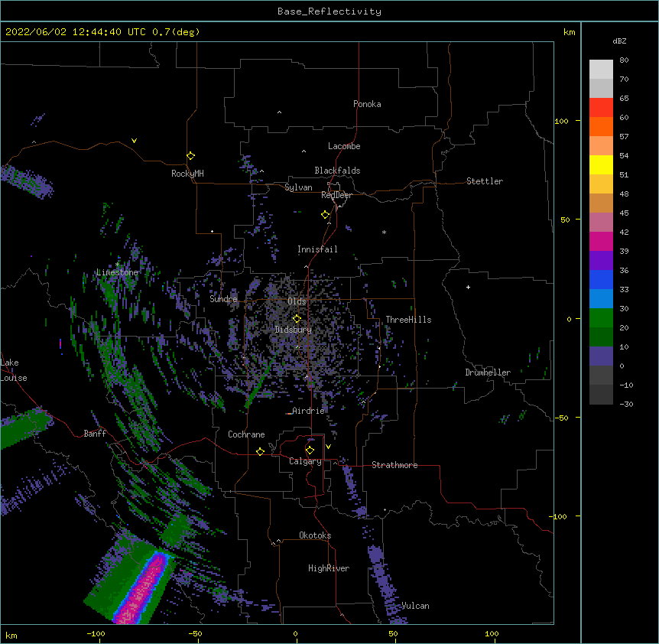659x644 pixels.
Task: Click the Drumheller label
Action: click(x=488, y=372)
